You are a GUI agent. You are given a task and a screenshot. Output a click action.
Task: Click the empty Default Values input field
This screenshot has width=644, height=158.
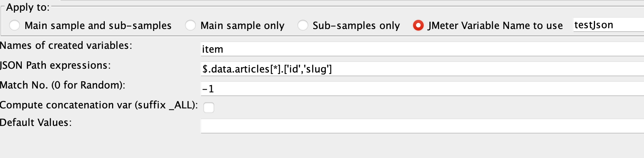(422, 126)
